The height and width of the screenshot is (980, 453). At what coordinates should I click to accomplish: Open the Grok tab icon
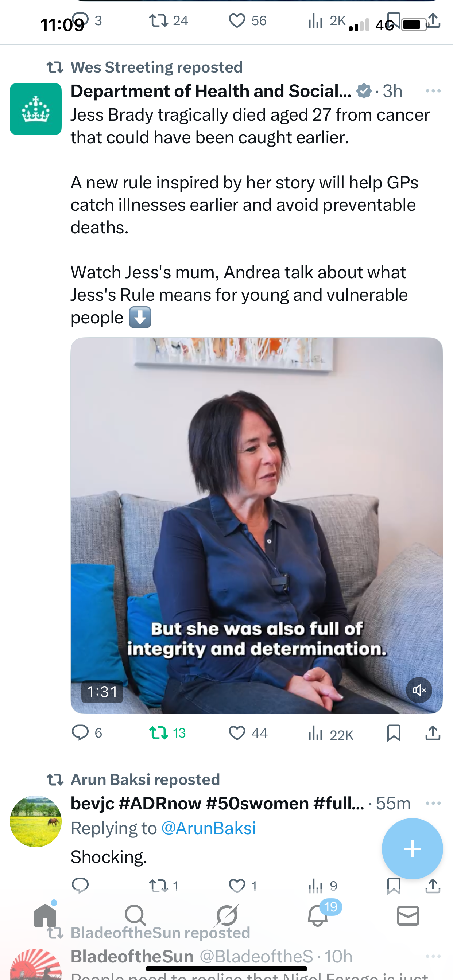click(x=227, y=915)
